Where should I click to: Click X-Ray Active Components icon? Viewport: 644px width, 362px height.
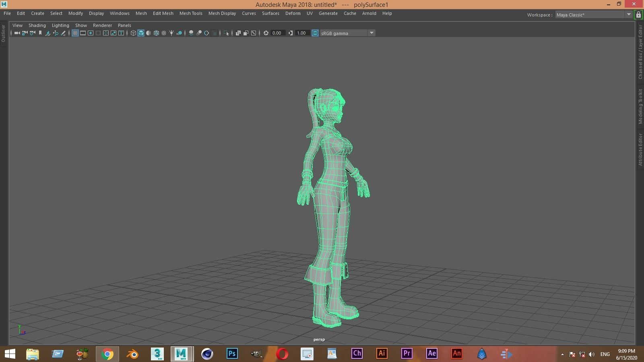tap(246, 33)
